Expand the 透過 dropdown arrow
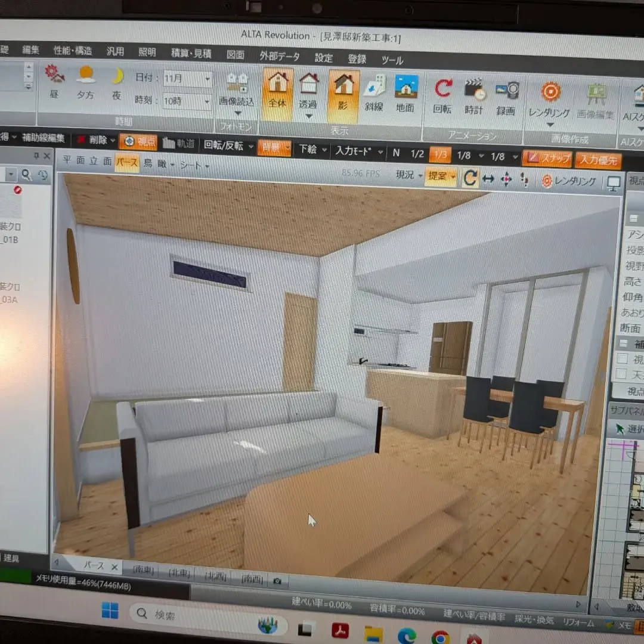This screenshot has width=644, height=644. click(309, 117)
